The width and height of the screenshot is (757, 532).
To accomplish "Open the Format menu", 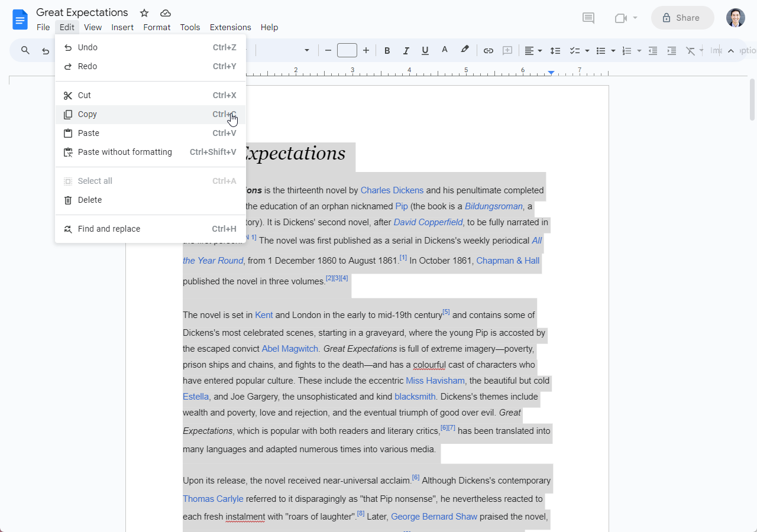I will [x=157, y=27].
